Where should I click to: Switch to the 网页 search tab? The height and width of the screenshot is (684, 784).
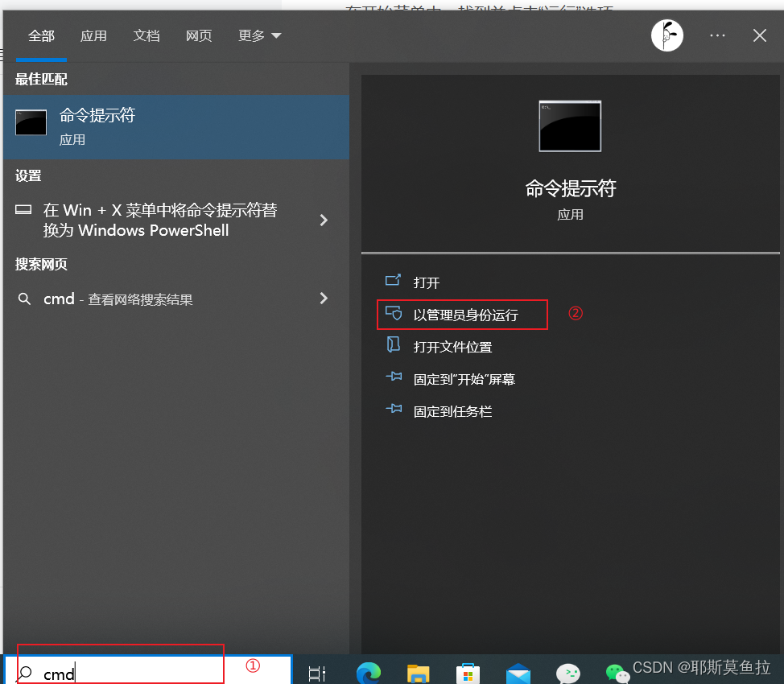199,36
